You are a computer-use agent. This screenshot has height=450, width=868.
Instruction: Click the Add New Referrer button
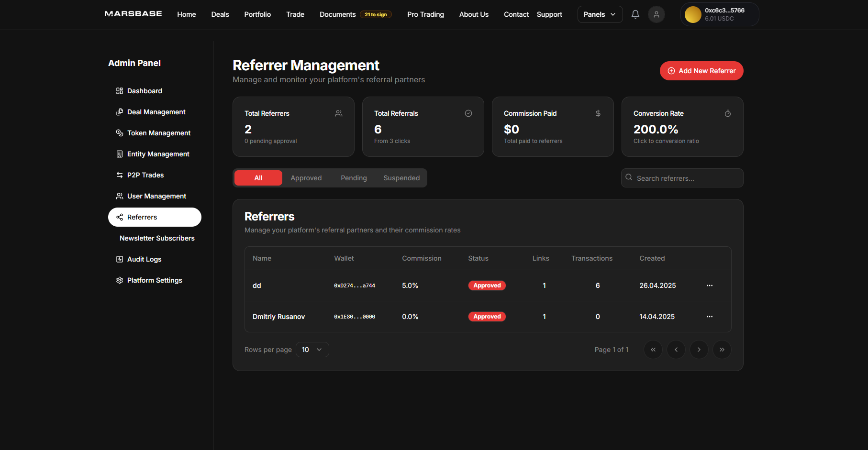pos(701,70)
